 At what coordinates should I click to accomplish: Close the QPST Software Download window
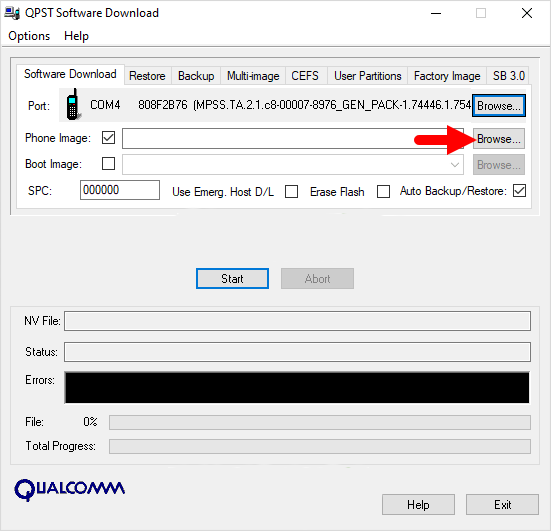point(527,13)
